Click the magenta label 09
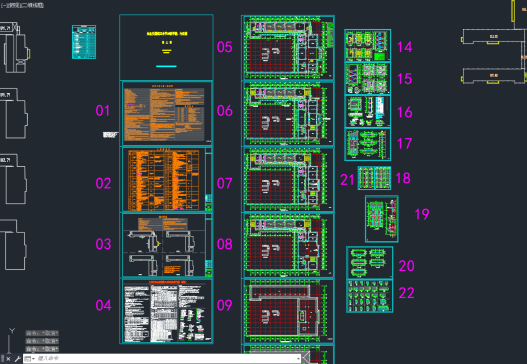527x364 pixels. (x=225, y=305)
